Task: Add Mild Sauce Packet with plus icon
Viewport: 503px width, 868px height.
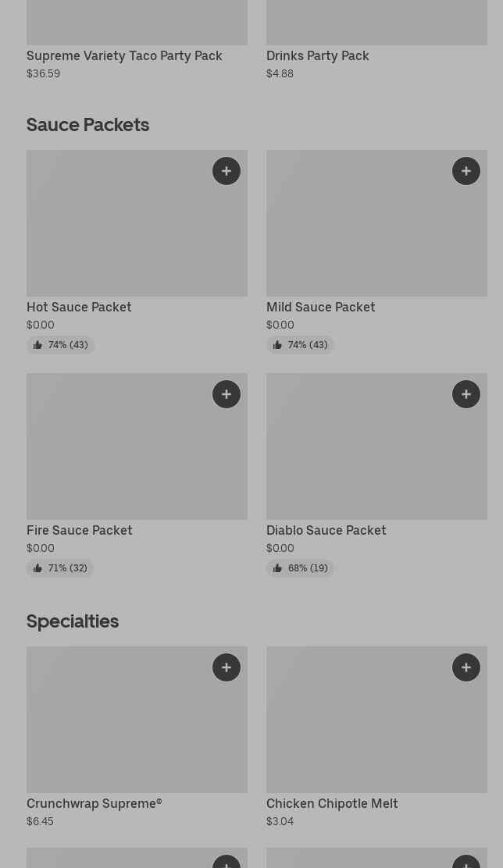Action: [466, 171]
